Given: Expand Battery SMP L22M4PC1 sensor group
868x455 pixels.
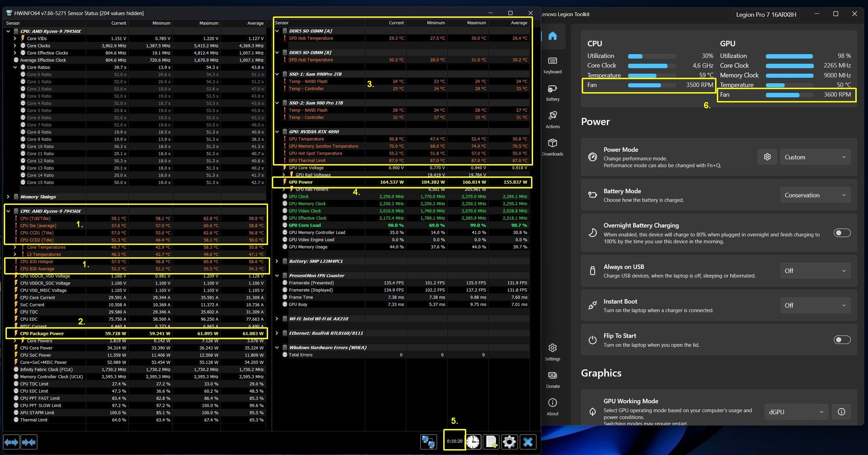Looking at the screenshot, I should point(277,261).
